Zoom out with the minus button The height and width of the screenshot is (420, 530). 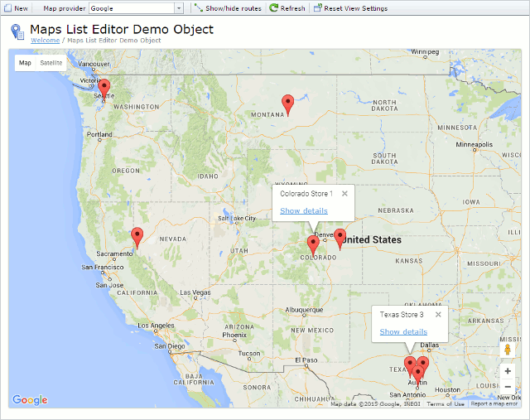click(508, 387)
